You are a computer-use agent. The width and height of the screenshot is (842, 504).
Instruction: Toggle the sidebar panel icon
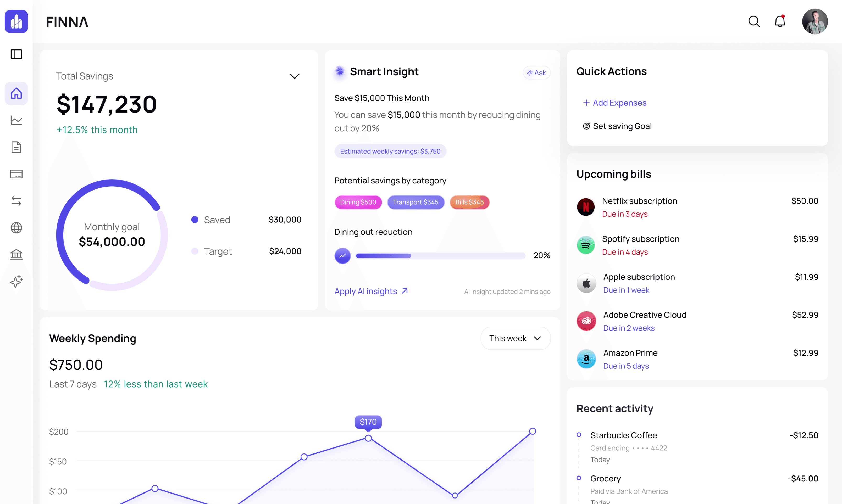(16, 54)
